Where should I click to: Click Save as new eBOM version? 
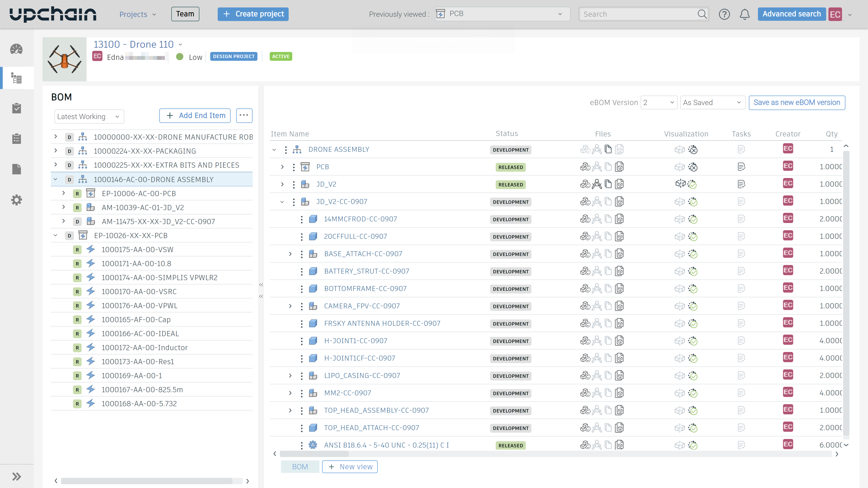coord(797,102)
